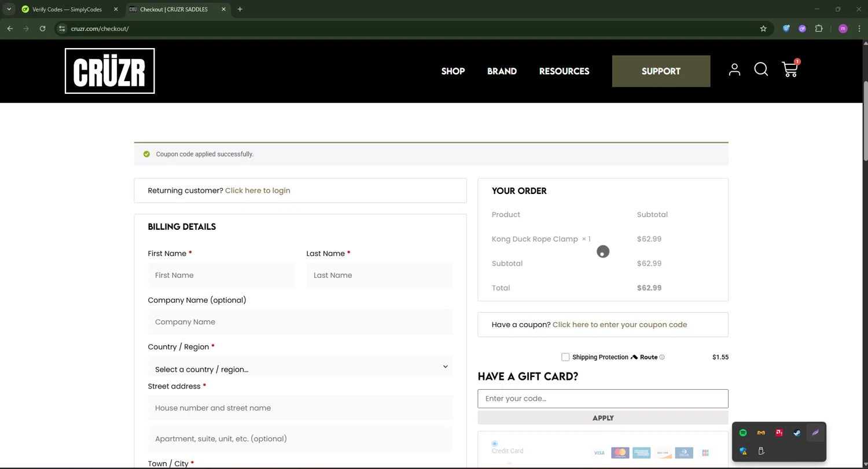Switch to Verify Codes SimplyCodes tab
Viewport: 868px width, 469px height.
[67, 9]
